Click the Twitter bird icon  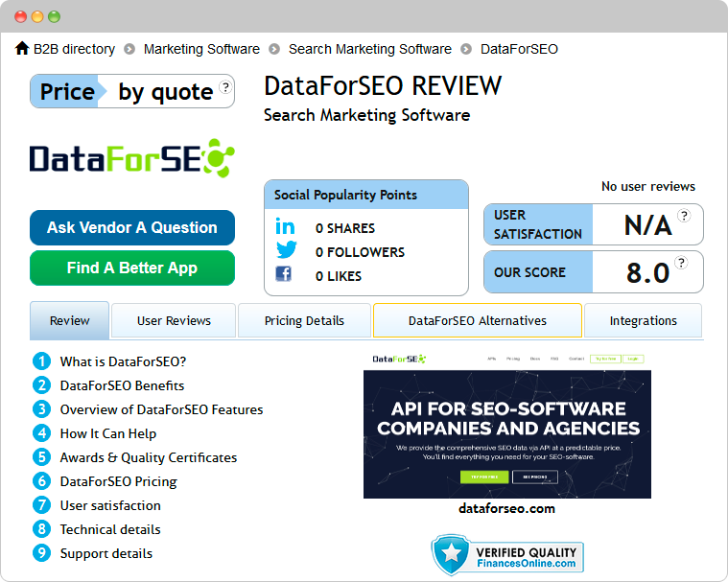[287, 249]
